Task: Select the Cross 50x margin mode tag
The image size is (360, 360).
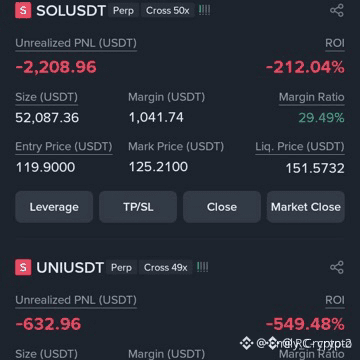Action: 168,11
